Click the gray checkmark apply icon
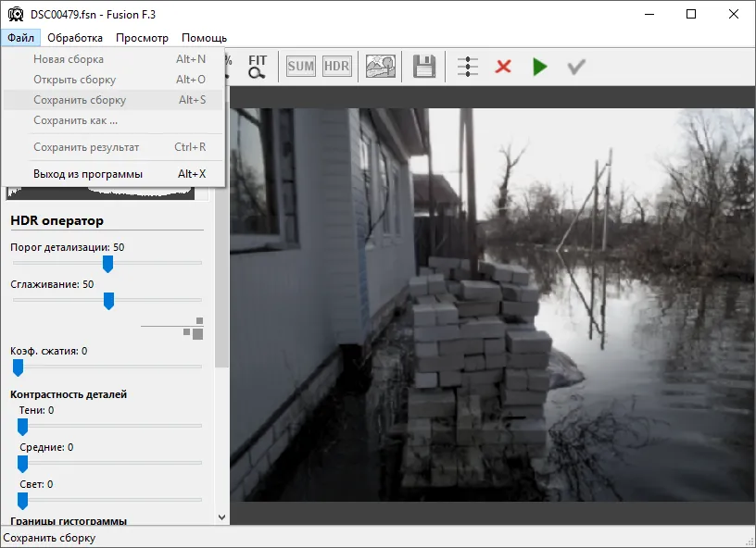This screenshot has height=548, width=756. coord(576,67)
